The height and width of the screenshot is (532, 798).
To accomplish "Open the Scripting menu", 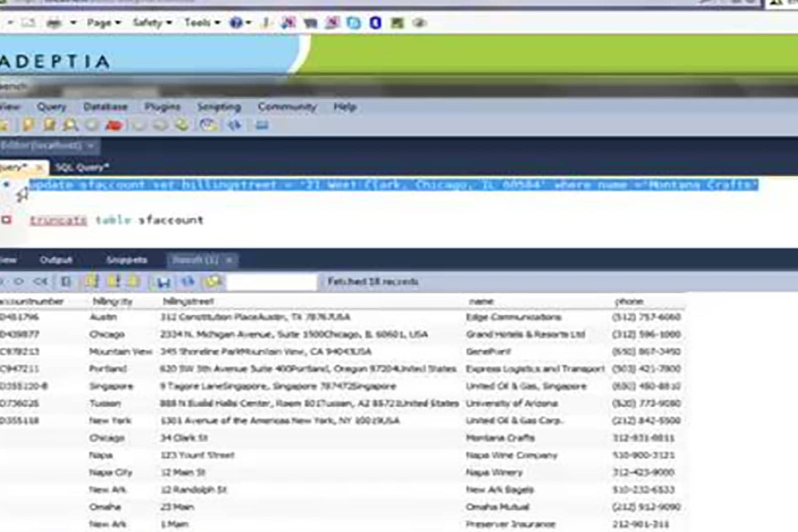I will tap(219, 107).
